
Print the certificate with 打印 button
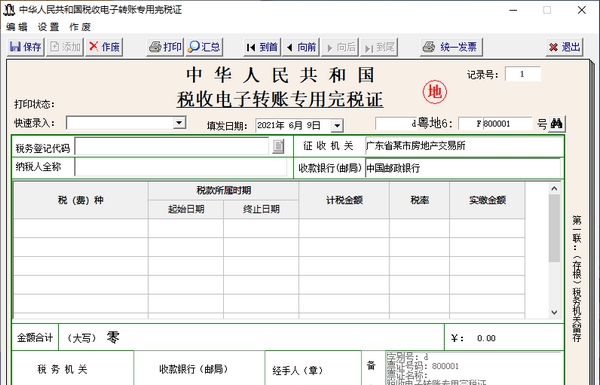[165, 47]
